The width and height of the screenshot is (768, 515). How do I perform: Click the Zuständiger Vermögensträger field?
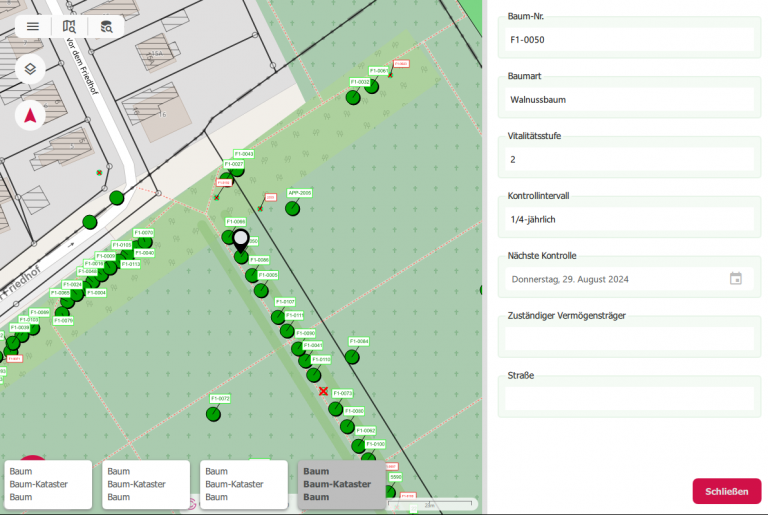pos(629,339)
